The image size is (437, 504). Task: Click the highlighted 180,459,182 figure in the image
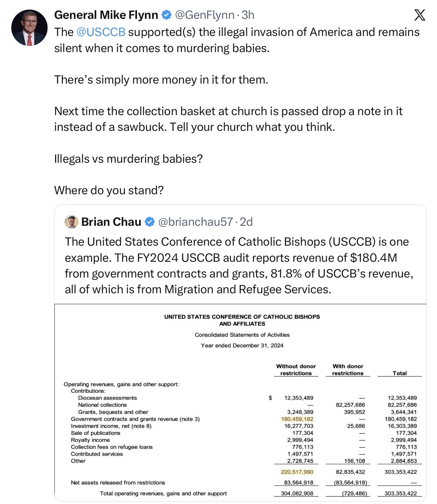[x=297, y=419]
